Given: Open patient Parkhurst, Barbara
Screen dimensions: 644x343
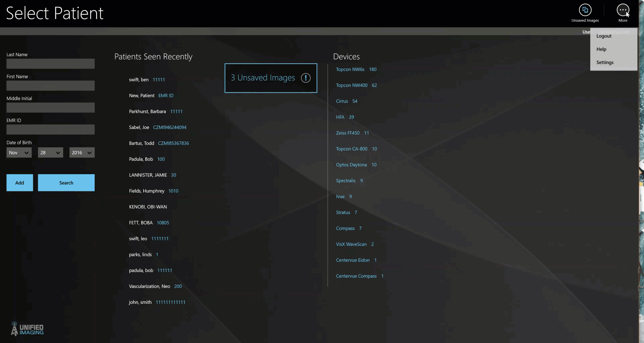Looking at the screenshot, I should point(147,112).
